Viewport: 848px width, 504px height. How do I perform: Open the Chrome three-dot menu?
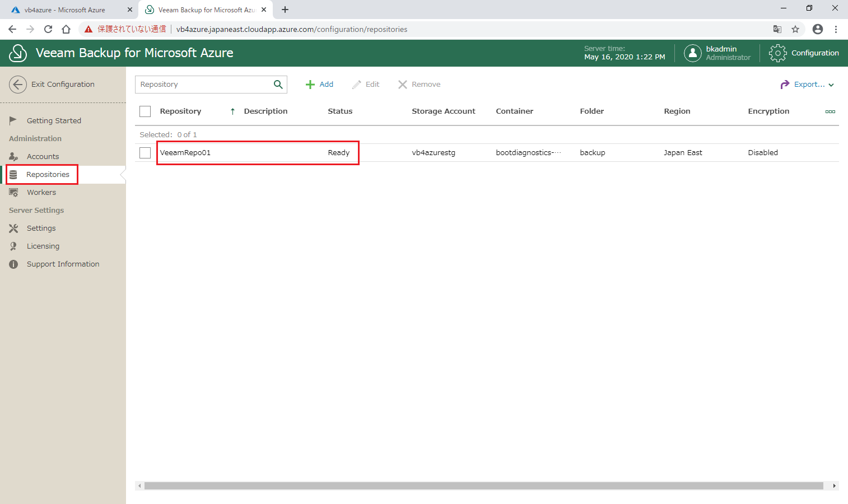[836, 29]
